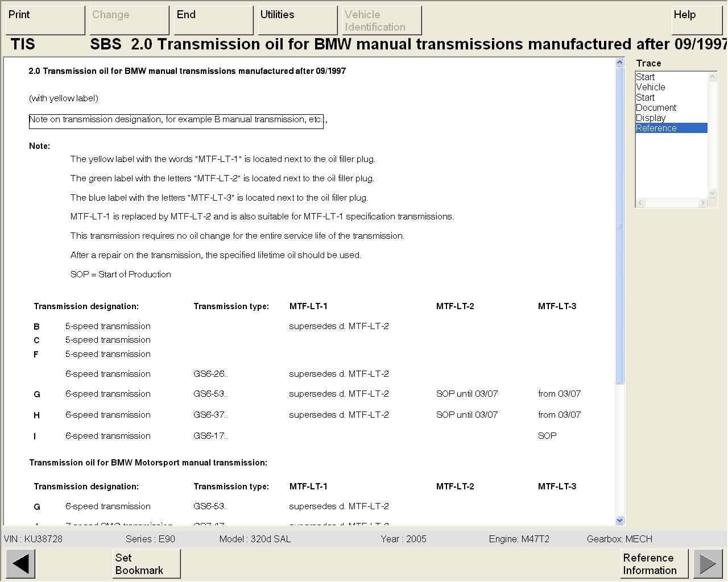Select Vehicle in the Trace list

click(651, 88)
